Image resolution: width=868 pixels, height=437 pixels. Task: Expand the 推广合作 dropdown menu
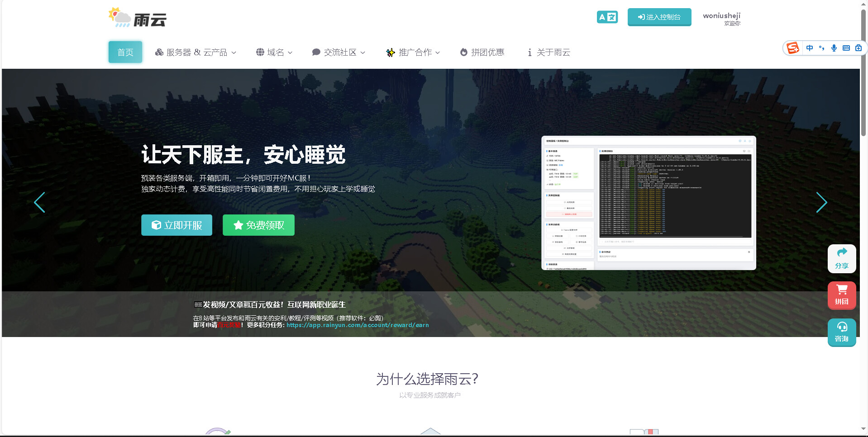click(413, 52)
